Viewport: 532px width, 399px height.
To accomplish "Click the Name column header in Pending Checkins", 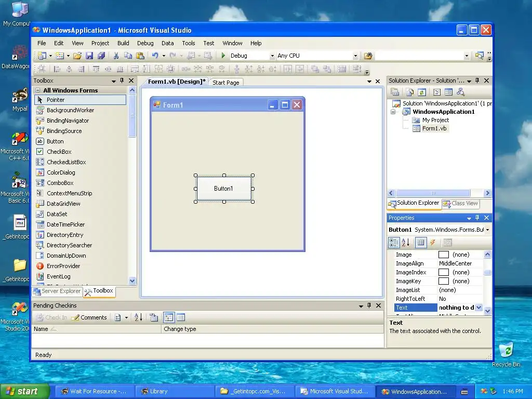I will (x=96, y=329).
